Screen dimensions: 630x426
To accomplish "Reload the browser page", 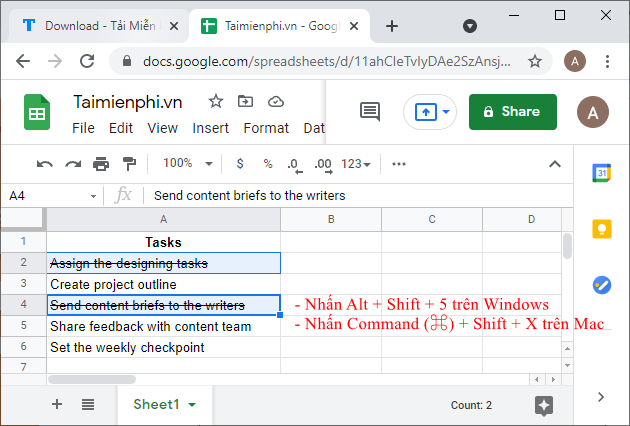I will tap(87, 61).
